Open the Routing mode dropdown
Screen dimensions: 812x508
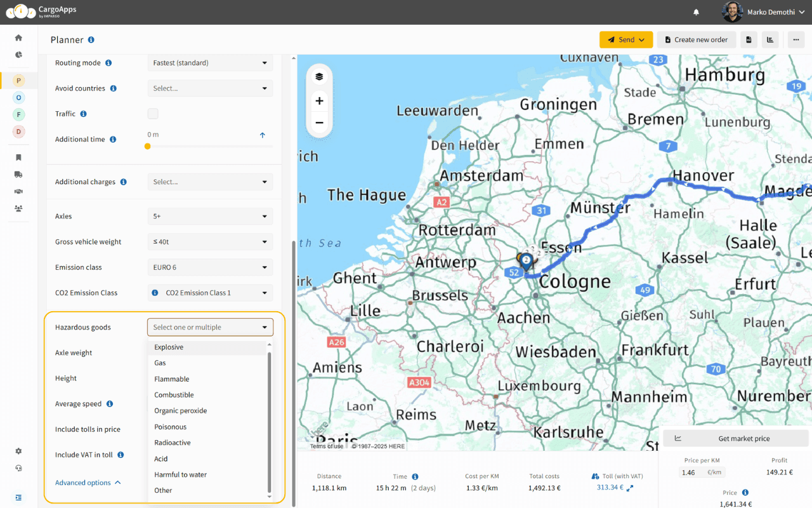(210, 62)
